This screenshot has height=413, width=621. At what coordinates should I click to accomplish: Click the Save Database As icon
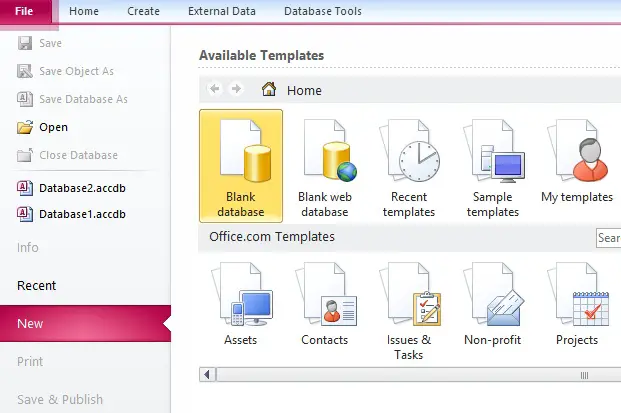point(25,99)
